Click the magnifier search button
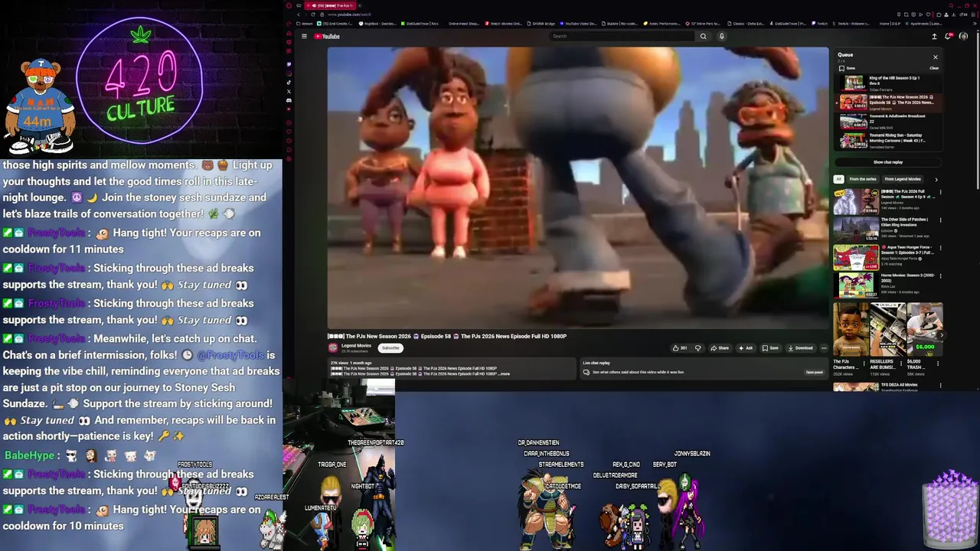This screenshot has height=551, width=980. (703, 36)
